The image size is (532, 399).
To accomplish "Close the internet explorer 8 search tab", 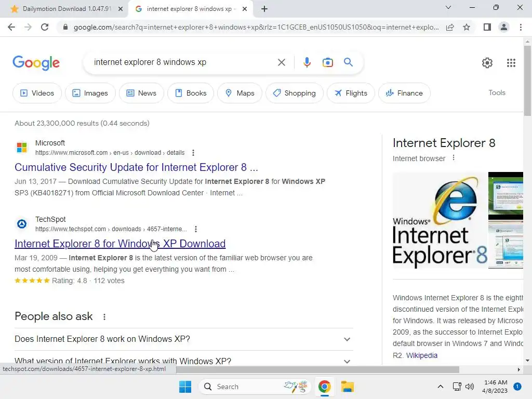I will click(x=244, y=9).
